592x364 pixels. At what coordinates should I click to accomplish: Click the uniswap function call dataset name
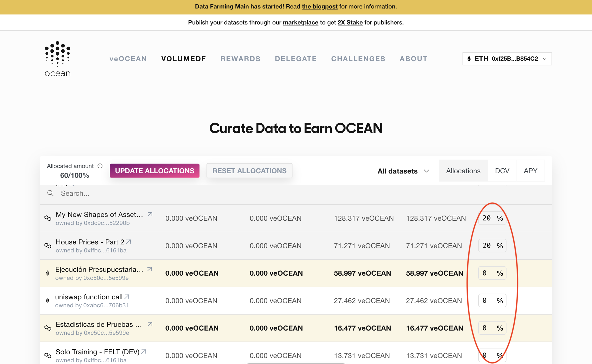(x=89, y=297)
